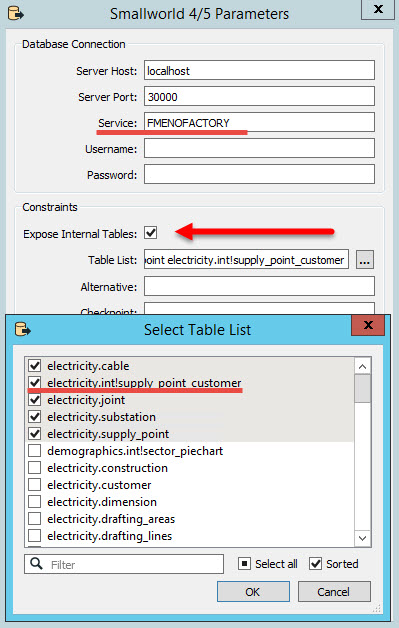Select the 'electricity.customer' row text
399x628 pixels.
click(99, 485)
